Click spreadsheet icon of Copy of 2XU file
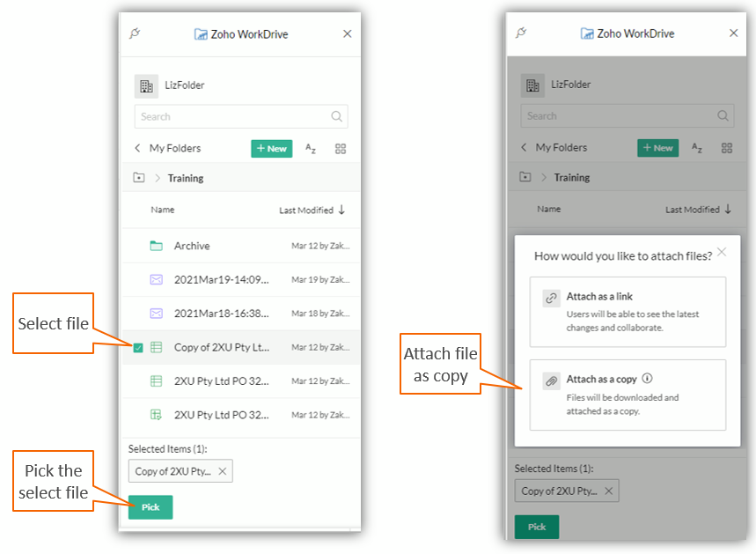 point(156,347)
